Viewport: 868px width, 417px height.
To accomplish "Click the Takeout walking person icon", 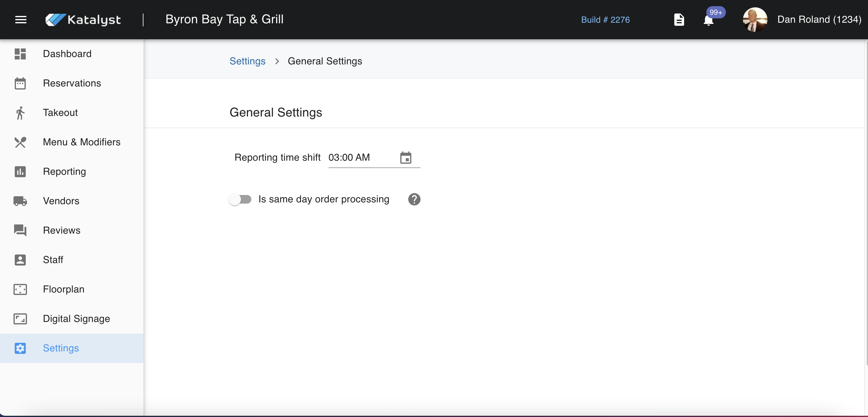I will (x=20, y=113).
